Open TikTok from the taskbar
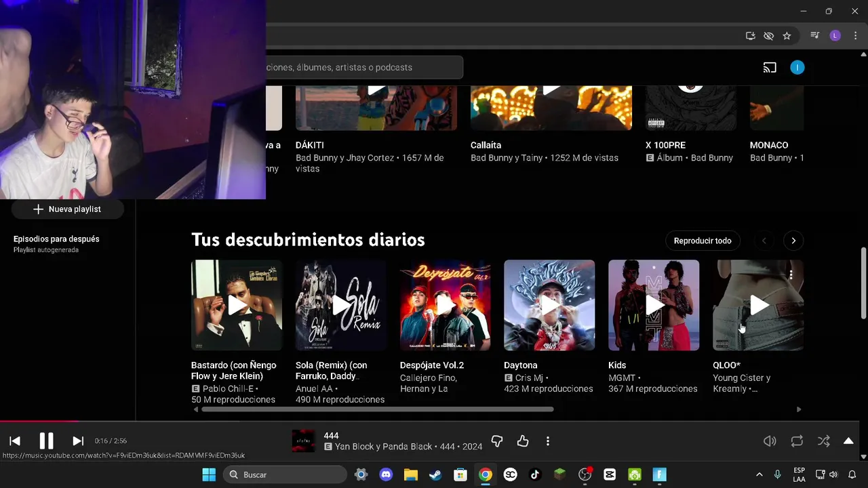This screenshot has height=488, width=868. click(535, 474)
